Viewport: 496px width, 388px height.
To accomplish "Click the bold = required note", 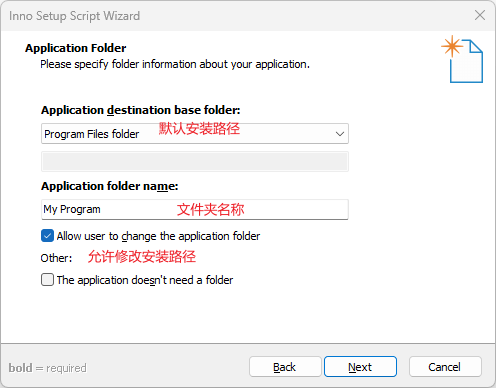I will 48,368.
